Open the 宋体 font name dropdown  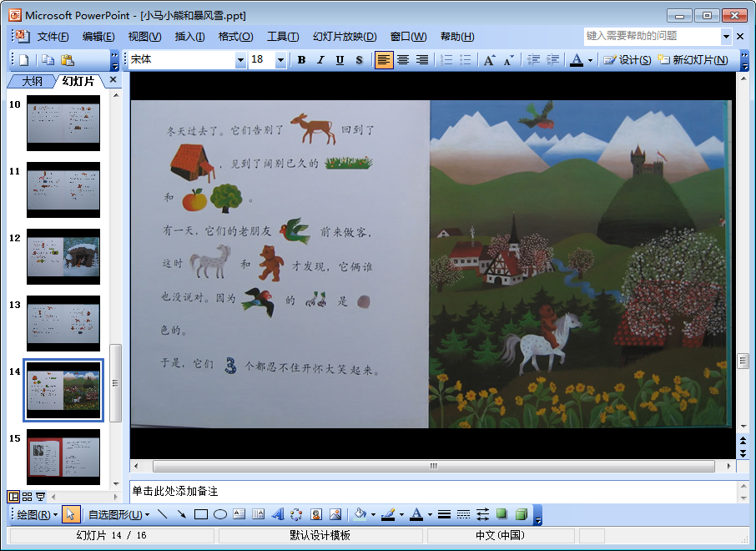pos(240,60)
